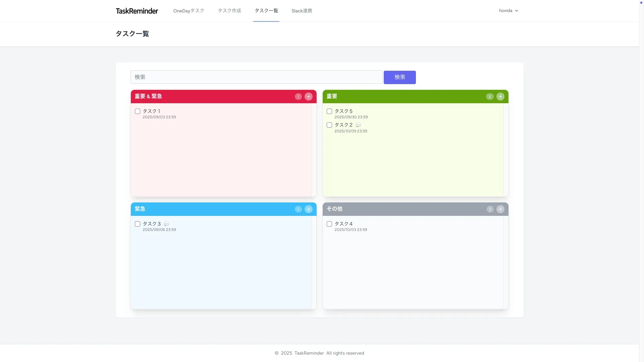644x362 pixels.
Task: Add task in 緊急 quadrant
Action: 308,209
